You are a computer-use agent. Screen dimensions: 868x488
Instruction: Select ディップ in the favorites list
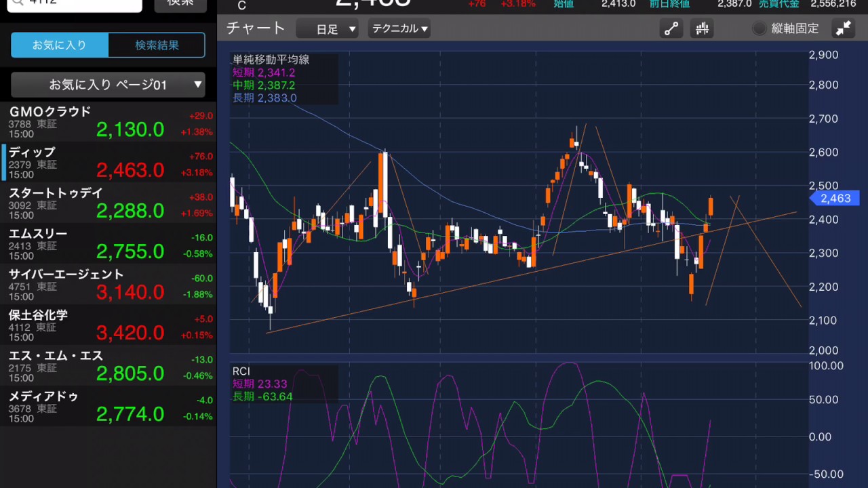pos(108,163)
